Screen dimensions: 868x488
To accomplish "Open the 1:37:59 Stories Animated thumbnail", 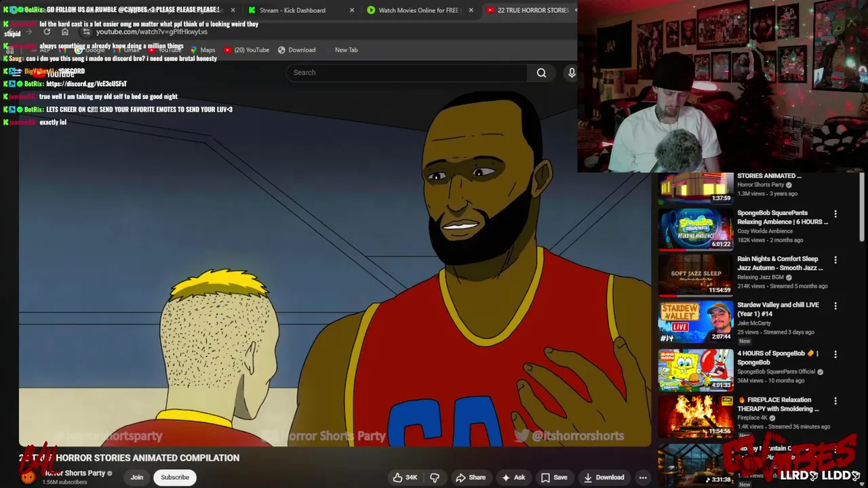I will (x=696, y=188).
